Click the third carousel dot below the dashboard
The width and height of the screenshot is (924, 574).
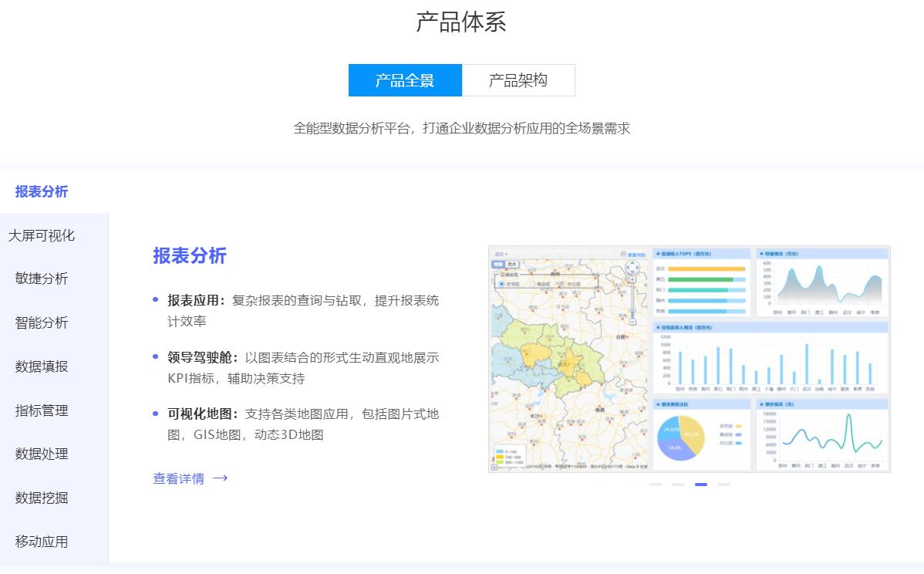coord(701,485)
